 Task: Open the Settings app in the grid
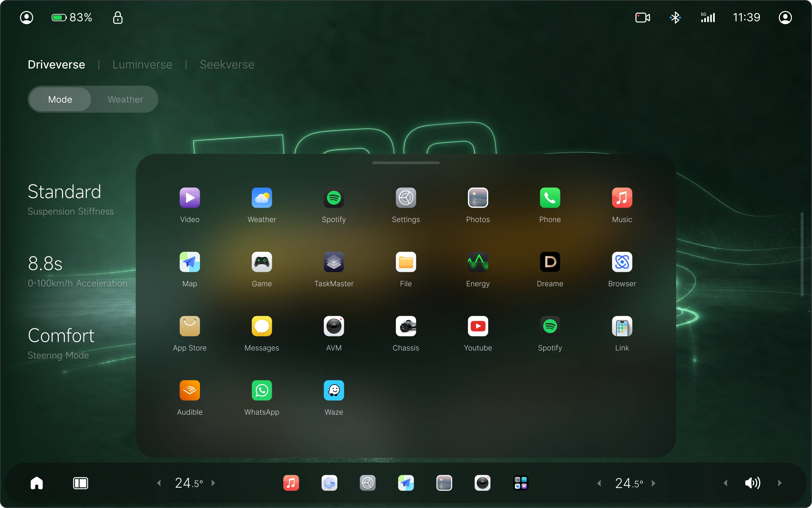[406, 198]
